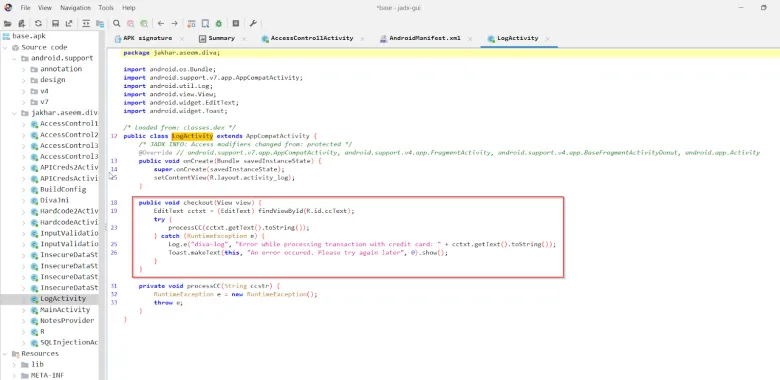Close the AccessControl1Activity tab
Viewport: 780px width, 380px height.
[x=362, y=38]
